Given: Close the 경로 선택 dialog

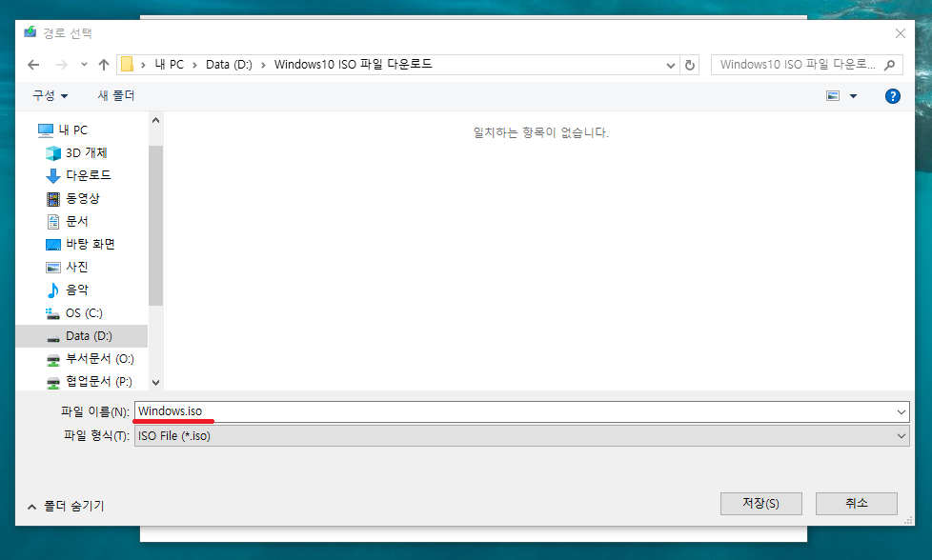Looking at the screenshot, I should coord(901,33).
